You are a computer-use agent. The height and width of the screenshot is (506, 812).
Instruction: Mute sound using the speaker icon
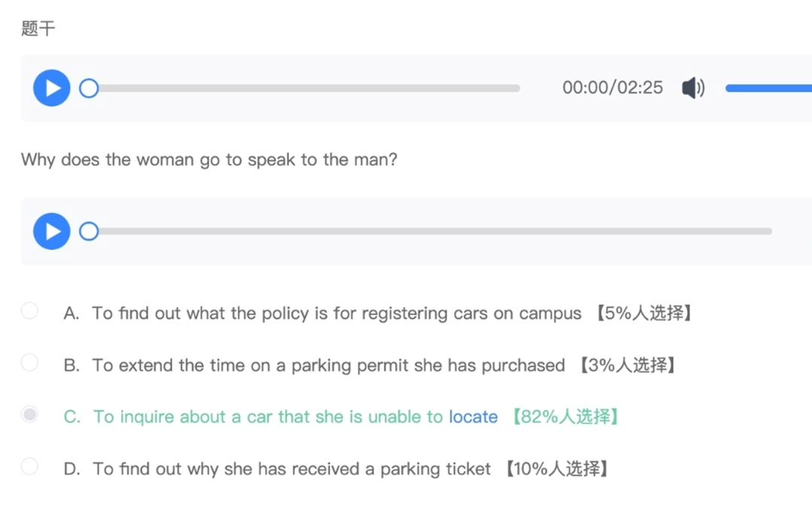pos(692,88)
